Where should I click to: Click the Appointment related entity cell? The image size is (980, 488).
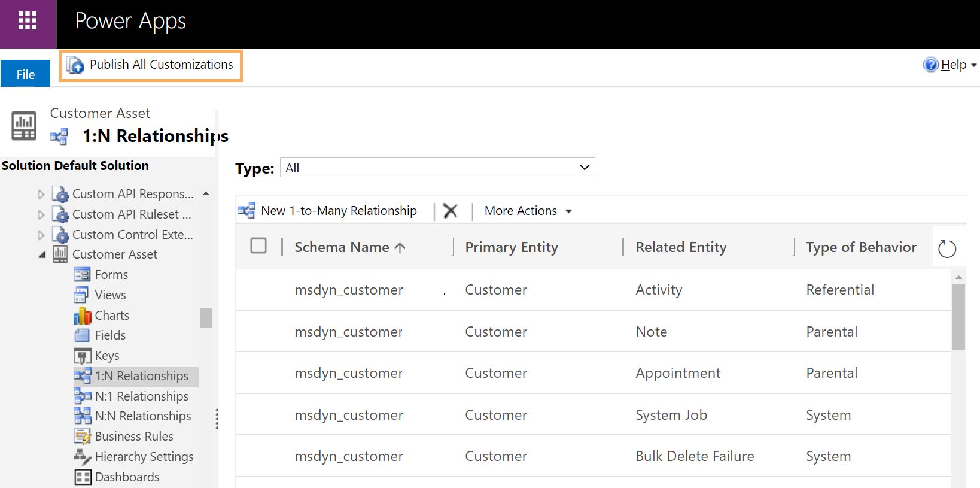[x=678, y=373]
